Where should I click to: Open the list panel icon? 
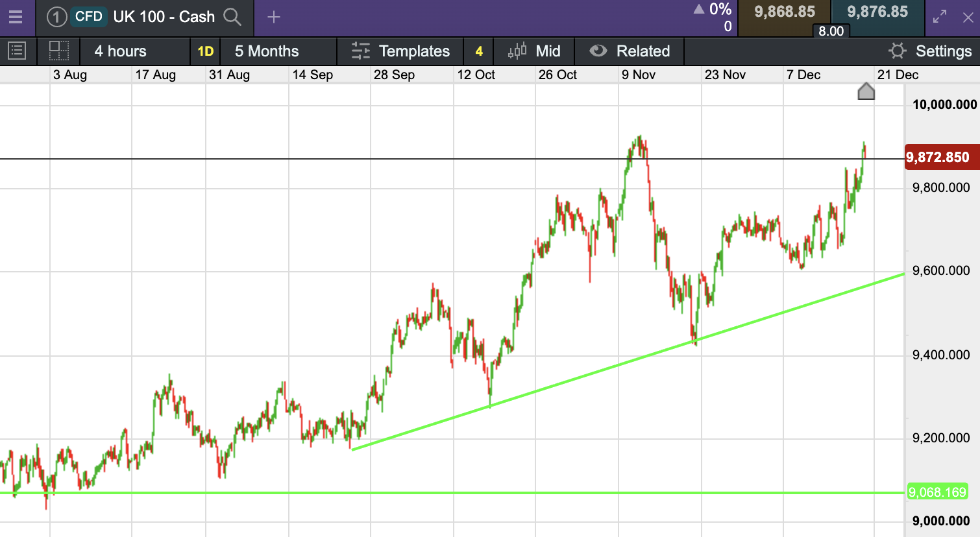(17, 51)
